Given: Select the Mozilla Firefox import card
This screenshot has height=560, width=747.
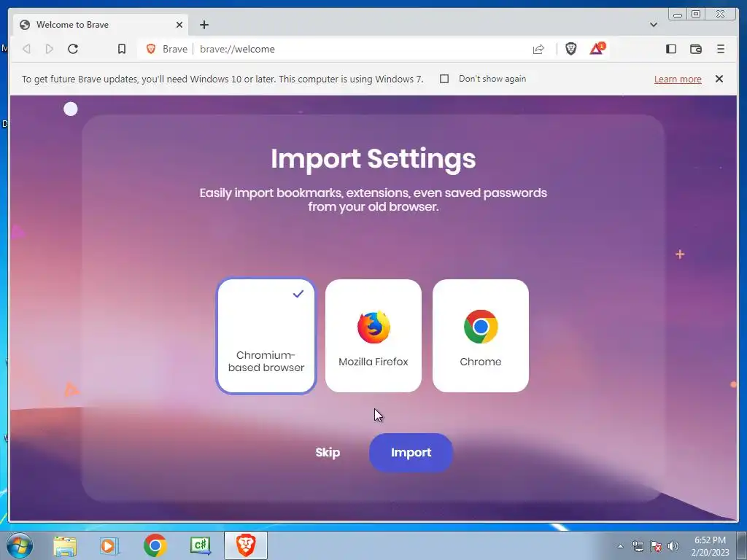Looking at the screenshot, I should click(x=373, y=335).
